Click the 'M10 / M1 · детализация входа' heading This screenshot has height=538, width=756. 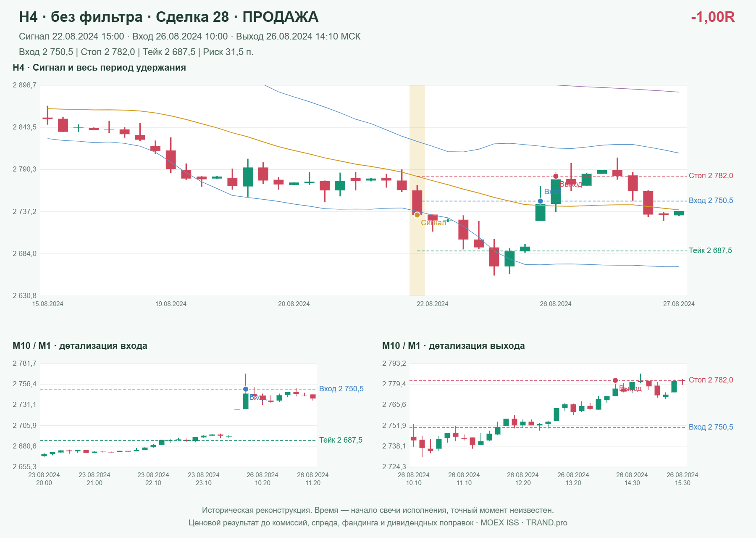click(80, 346)
